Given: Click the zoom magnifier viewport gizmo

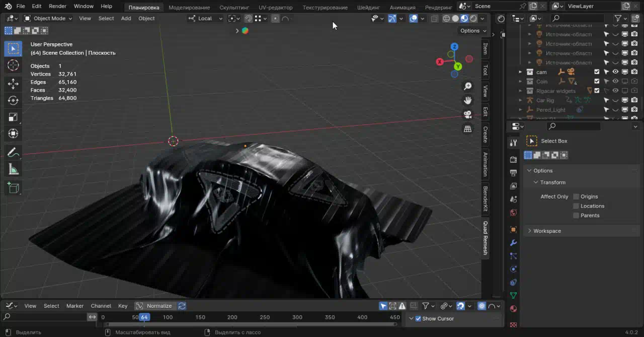Looking at the screenshot, I should (x=468, y=87).
